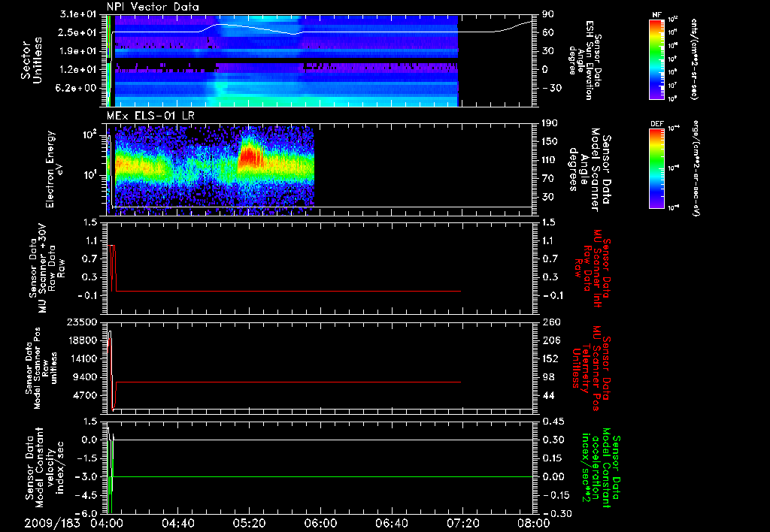Click the 'Model Scanner Pos Raw unitless' axis label
The width and height of the screenshot is (770, 532).
tap(41, 368)
